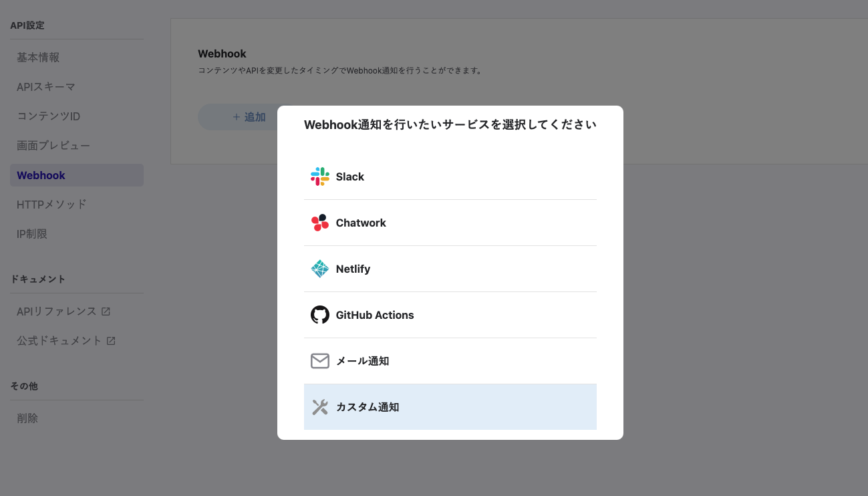Click the Slack logo icon
This screenshot has width=868, height=496.
click(x=320, y=176)
